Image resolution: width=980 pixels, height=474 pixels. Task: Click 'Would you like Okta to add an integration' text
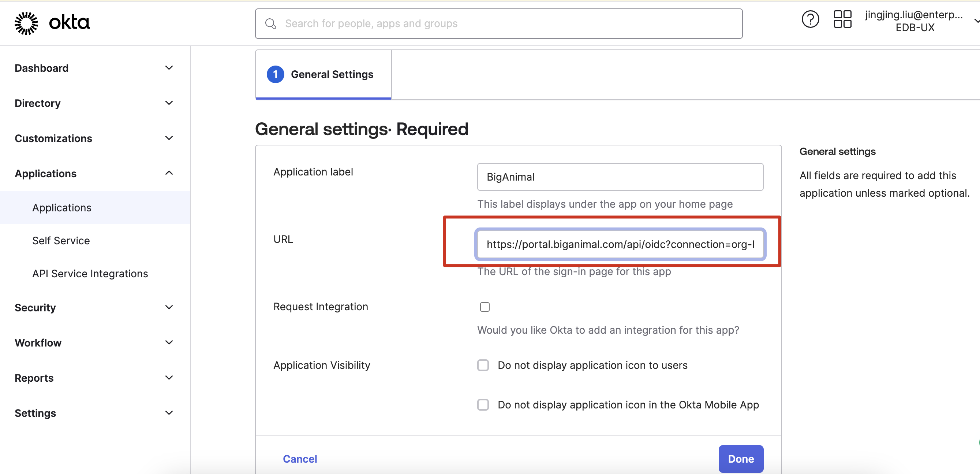tap(608, 330)
